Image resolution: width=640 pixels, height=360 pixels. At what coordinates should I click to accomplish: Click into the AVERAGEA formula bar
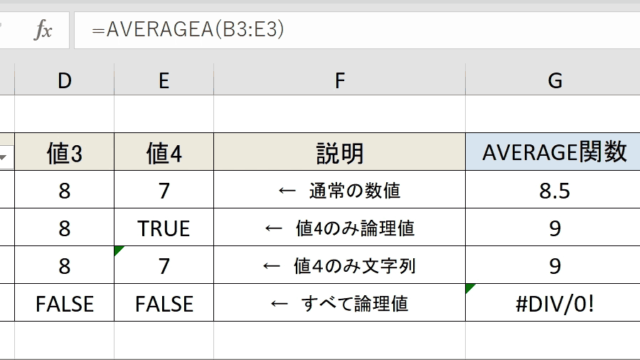point(357,30)
